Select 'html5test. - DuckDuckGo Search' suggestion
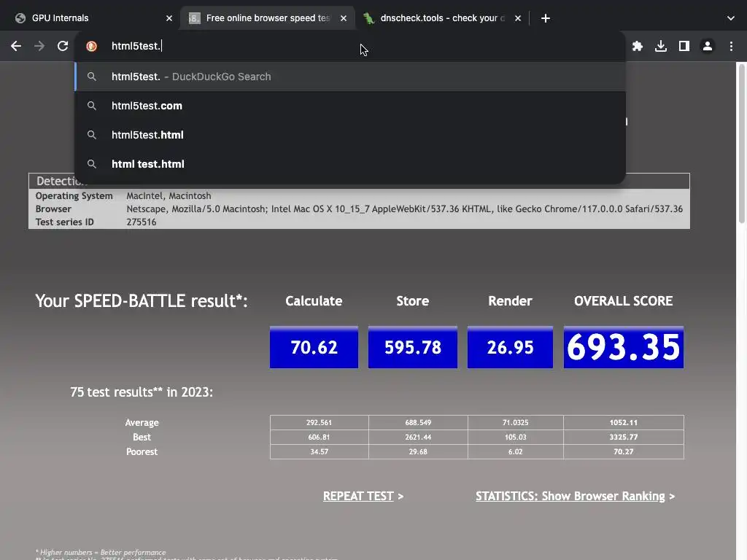Viewport: 747px width, 560px height. pos(350,77)
